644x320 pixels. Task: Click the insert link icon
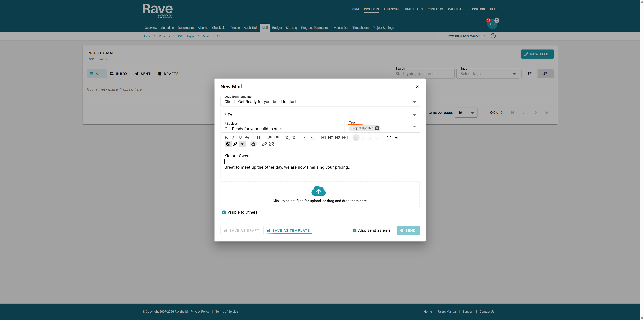coord(264,144)
